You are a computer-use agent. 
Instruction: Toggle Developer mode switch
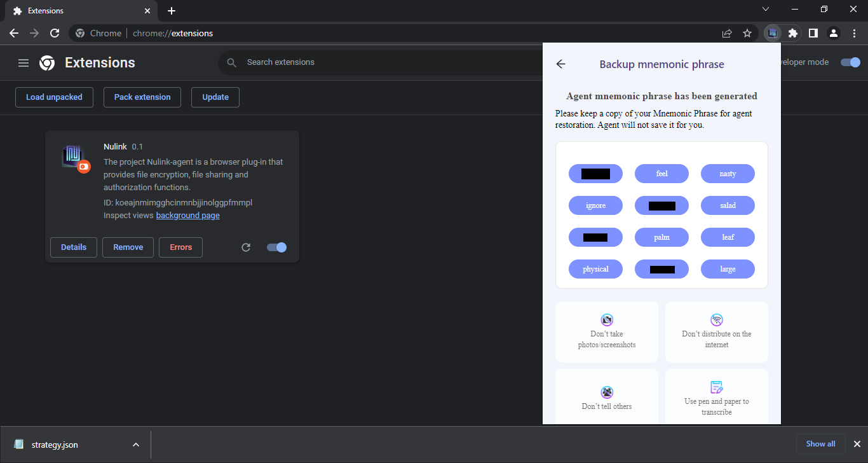(850, 62)
